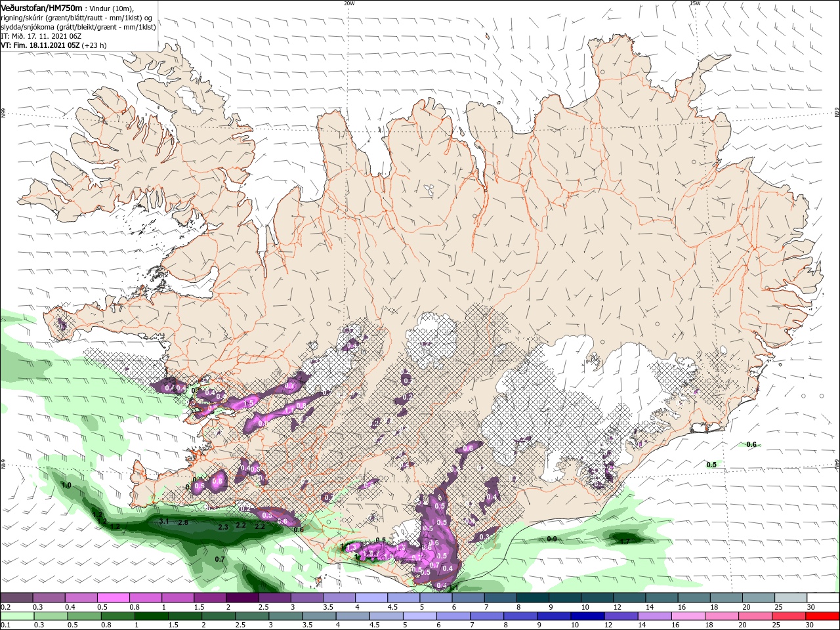
Task: Click the 0.2 label on the snow scale
Action: tap(5, 607)
